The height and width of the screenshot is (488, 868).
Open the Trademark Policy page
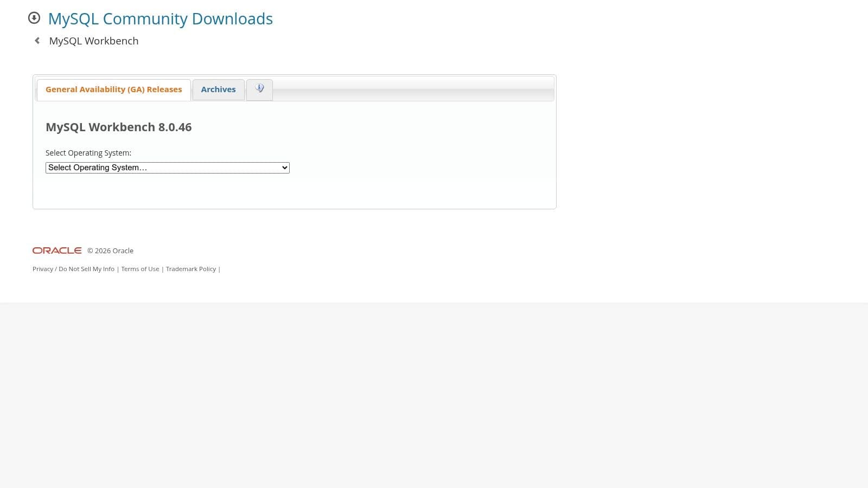(190, 268)
